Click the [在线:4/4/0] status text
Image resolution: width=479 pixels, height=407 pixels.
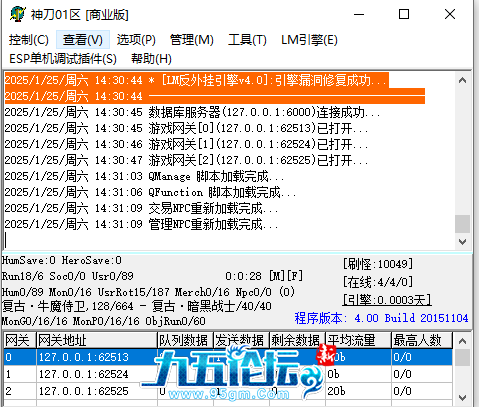pos(378,282)
